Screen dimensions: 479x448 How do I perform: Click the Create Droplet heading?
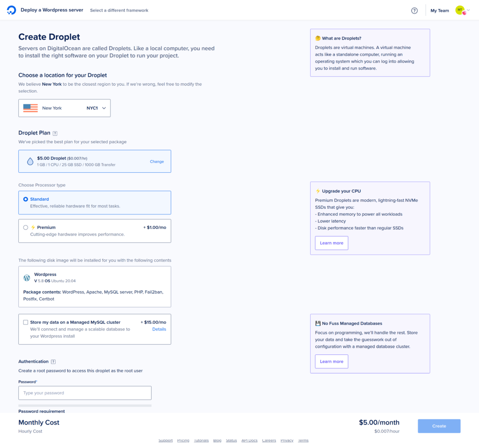[x=49, y=37]
